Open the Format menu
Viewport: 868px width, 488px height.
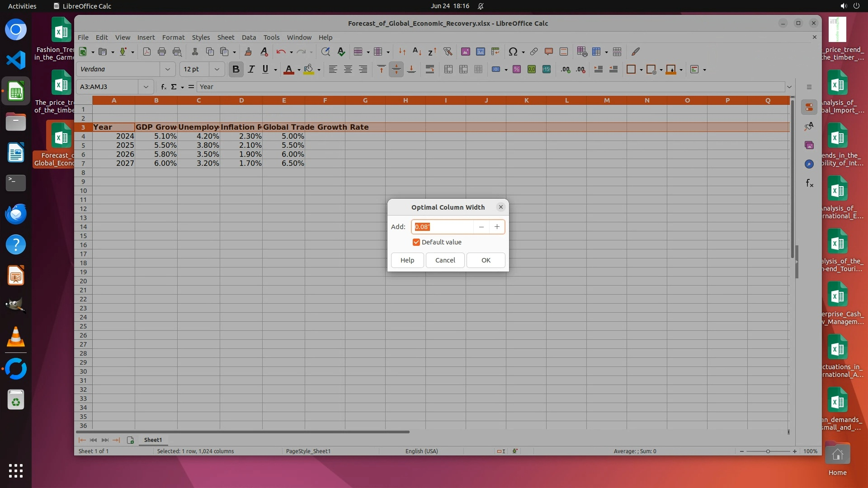click(173, 38)
